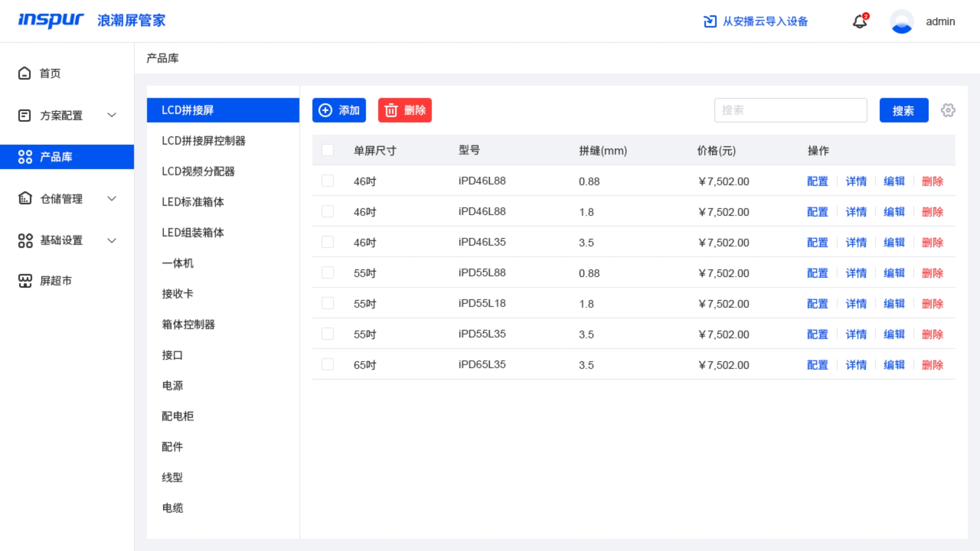Check the iPD65L35 row checkbox

[328, 364]
